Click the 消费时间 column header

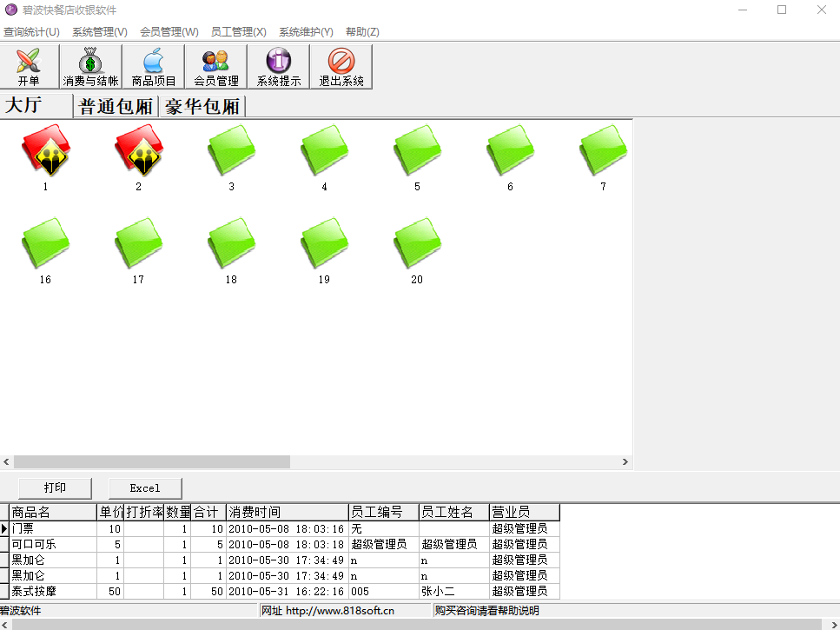(287, 513)
